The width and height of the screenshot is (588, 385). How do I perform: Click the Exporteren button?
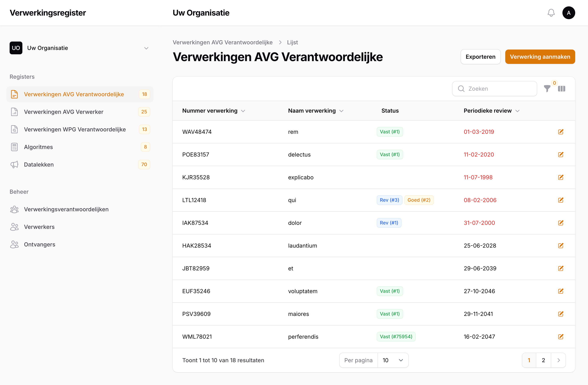[x=480, y=57]
